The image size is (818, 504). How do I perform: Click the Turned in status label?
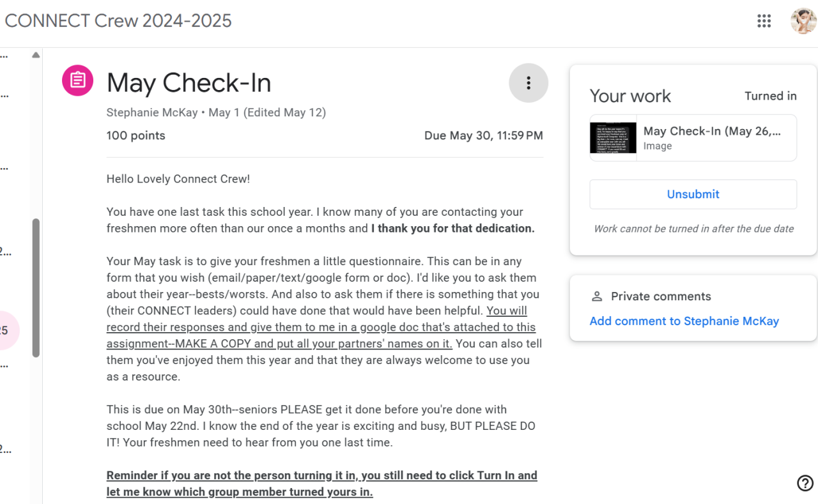[770, 96]
